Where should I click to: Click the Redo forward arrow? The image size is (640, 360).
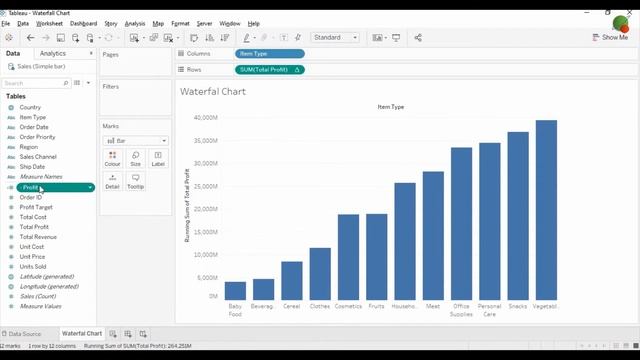click(x=45, y=38)
